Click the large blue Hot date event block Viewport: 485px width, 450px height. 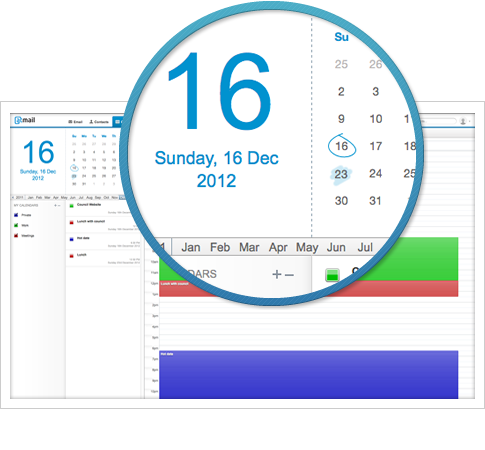coord(309,374)
